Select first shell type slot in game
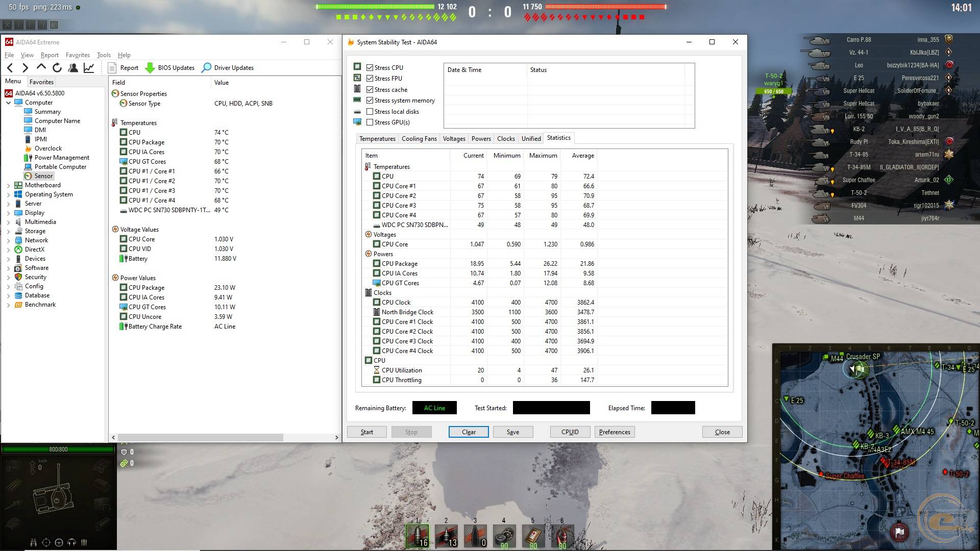Screen dimensions: 980x551 click(417, 536)
